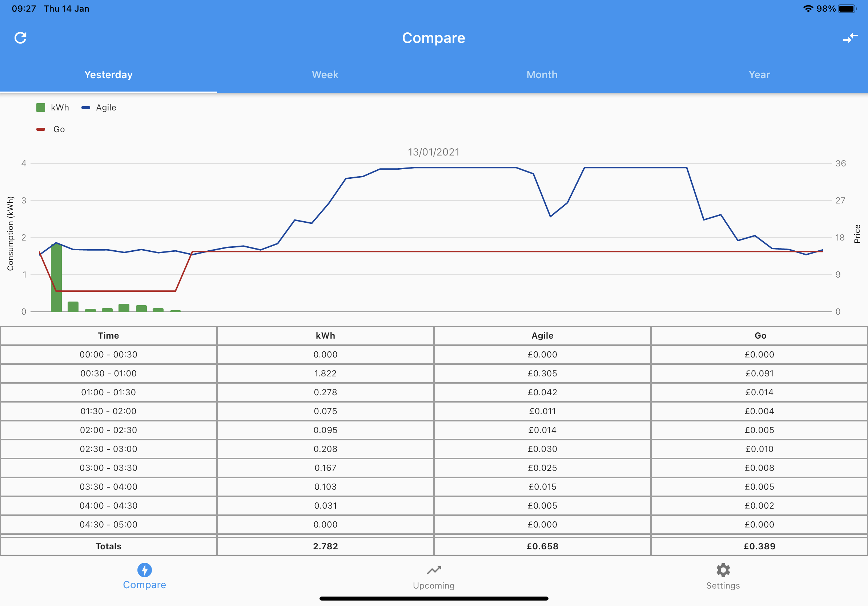This screenshot has width=868, height=606.
Task: Tap the Wi-Fi status icon
Action: [808, 9]
